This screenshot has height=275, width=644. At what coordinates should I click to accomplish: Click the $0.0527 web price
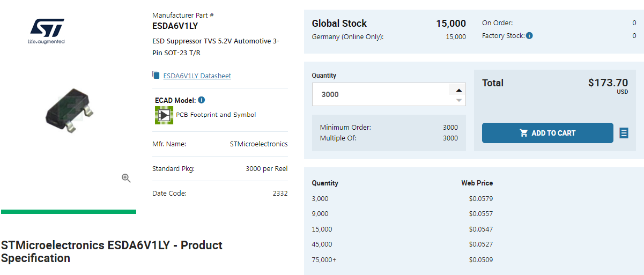[x=481, y=244]
